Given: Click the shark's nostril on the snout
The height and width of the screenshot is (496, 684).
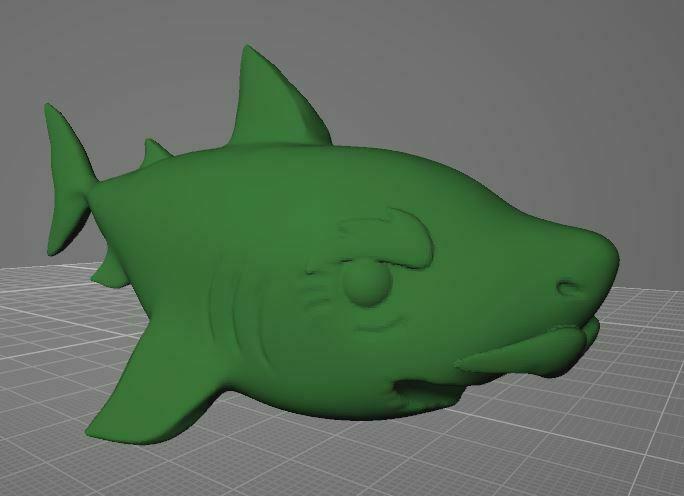Looking at the screenshot, I should [568, 288].
